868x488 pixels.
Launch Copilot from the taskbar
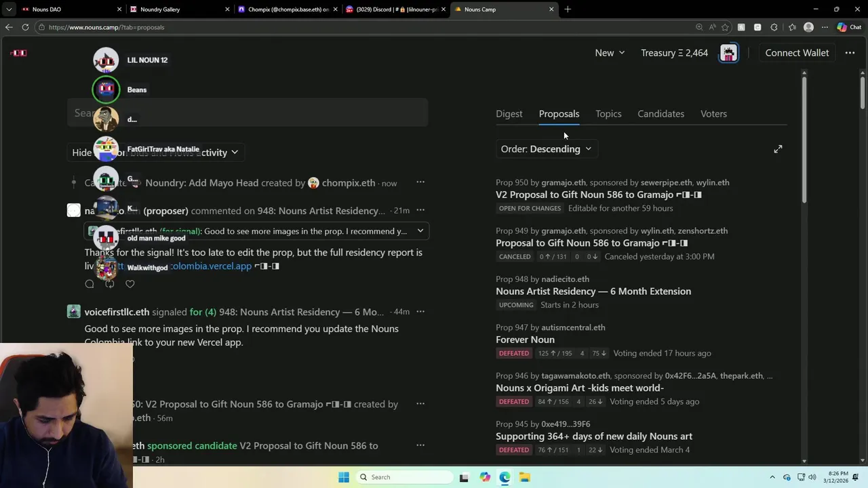point(485,477)
